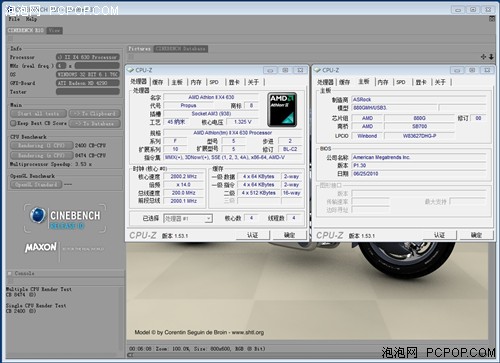Image resolution: width=500 pixels, height=363 pixels.
Task: Click 确定 button in left CPU-Z window
Action: [x=289, y=235]
